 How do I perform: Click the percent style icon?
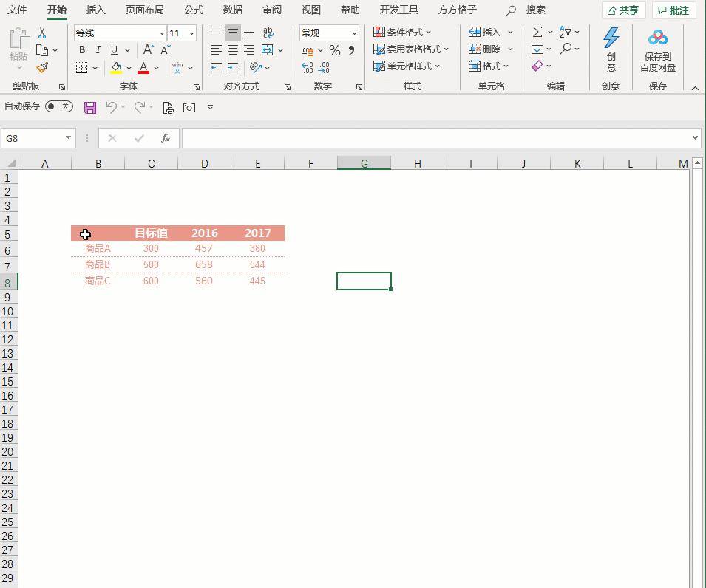click(x=335, y=50)
